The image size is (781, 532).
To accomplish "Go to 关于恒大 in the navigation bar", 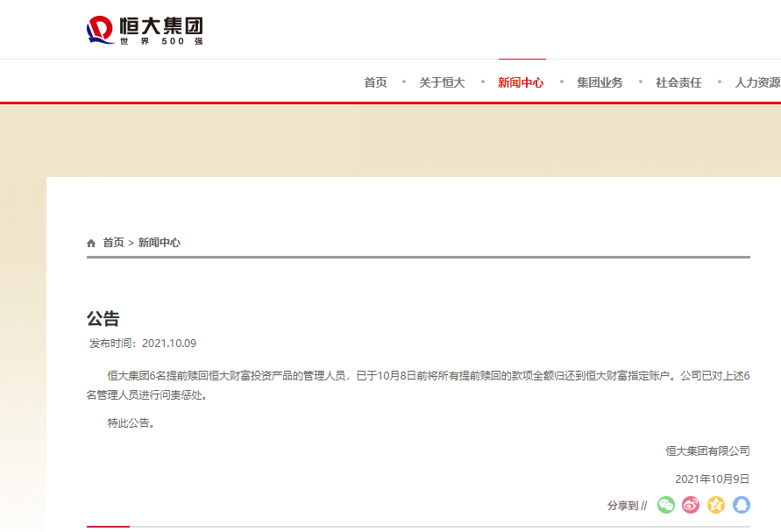I will coord(441,82).
